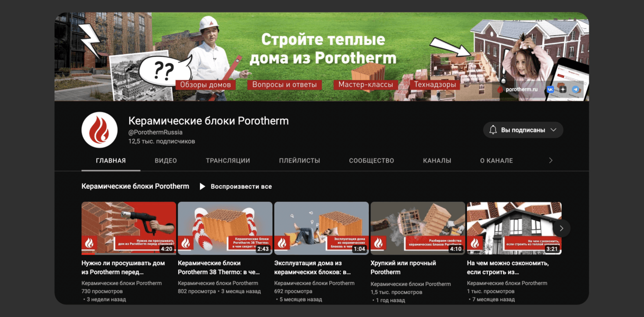Open the title 'Нужно ли просушивать дом из Porotherm'
This screenshot has height=317, width=644.
(x=124, y=268)
